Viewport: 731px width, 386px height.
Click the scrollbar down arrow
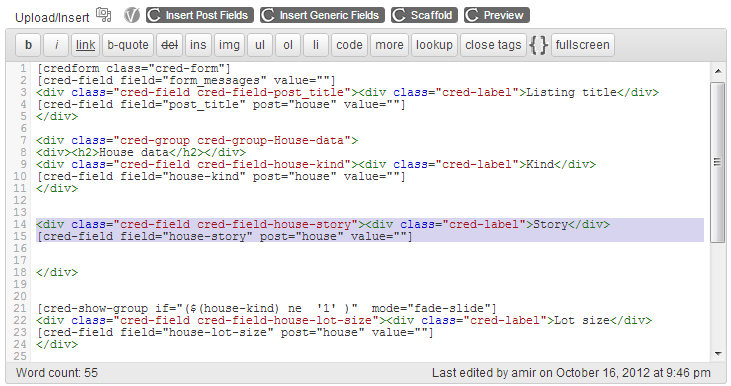pos(718,354)
